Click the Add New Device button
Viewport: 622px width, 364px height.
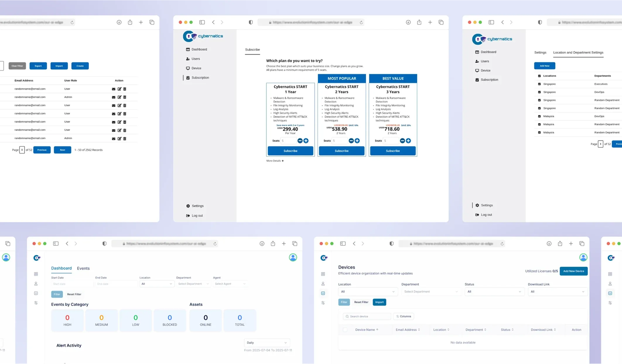click(x=573, y=271)
